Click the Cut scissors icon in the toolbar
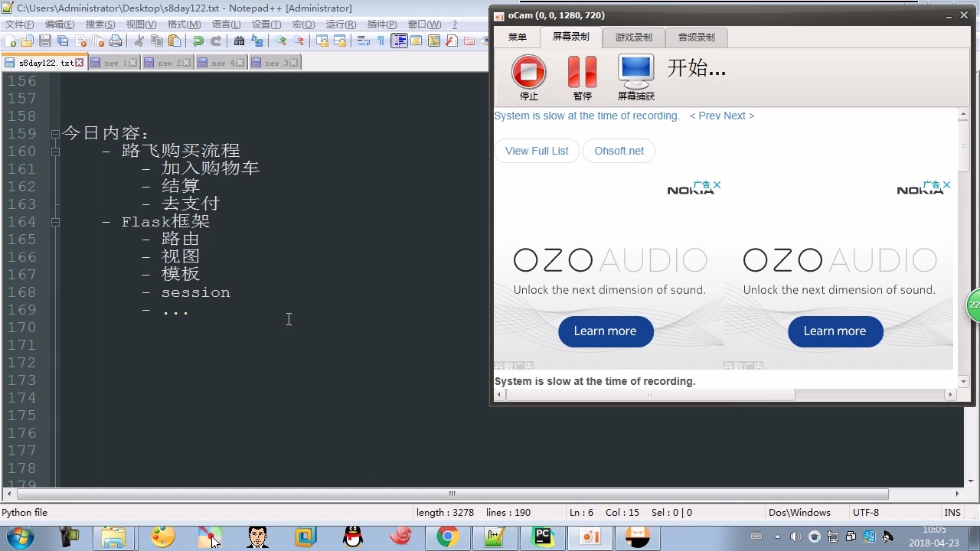The height and width of the screenshot is (551, 980). 139,41
